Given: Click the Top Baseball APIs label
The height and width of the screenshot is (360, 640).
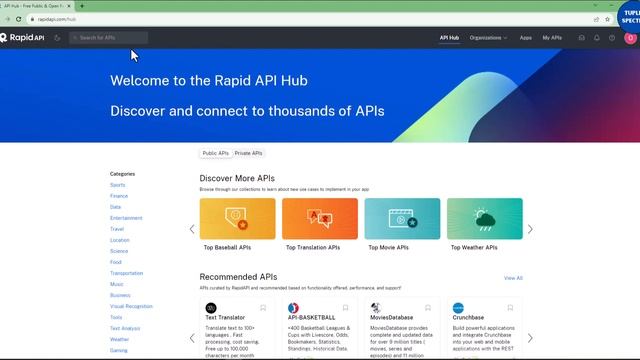Looking at the screenshot, I should (x=227, y=247).
